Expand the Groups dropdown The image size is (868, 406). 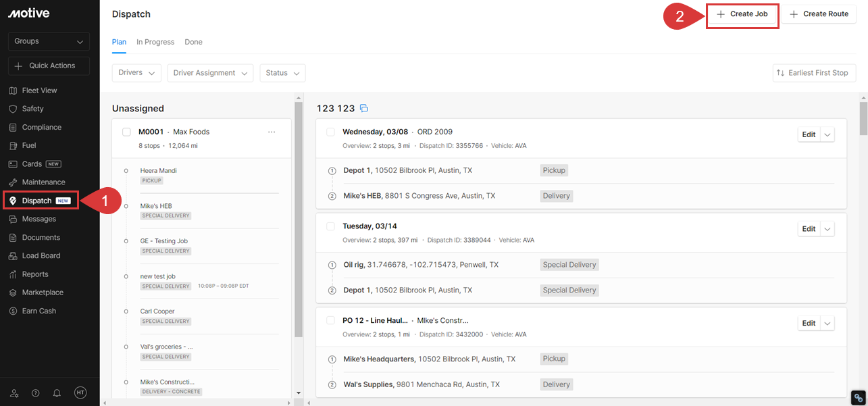pos(49,41)
